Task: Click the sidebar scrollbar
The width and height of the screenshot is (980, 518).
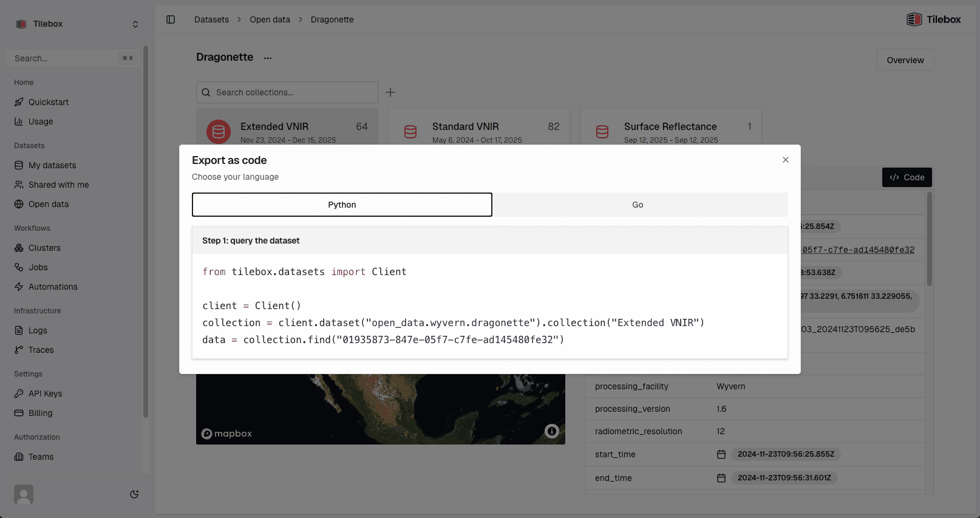Action: [x=146, y=231]
